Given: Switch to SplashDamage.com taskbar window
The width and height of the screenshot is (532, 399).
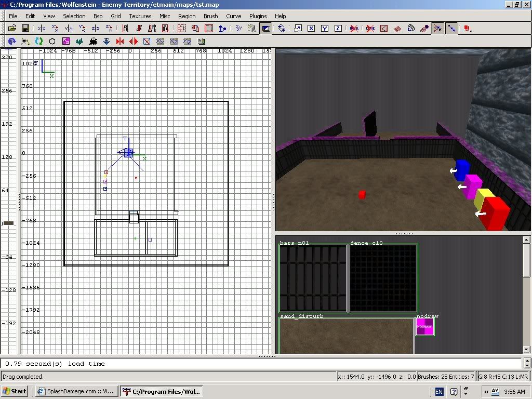Looking at the screenshot, I should [x=76, y=391].
